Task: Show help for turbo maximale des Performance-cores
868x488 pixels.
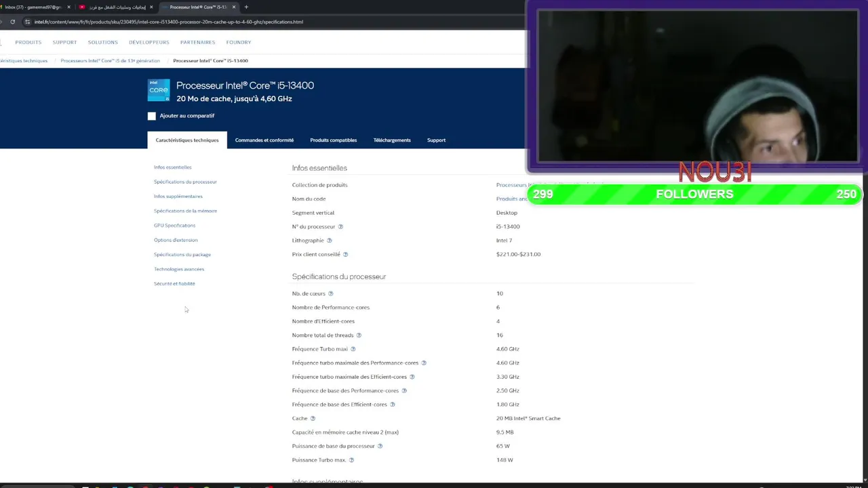Action: [424, 363]
